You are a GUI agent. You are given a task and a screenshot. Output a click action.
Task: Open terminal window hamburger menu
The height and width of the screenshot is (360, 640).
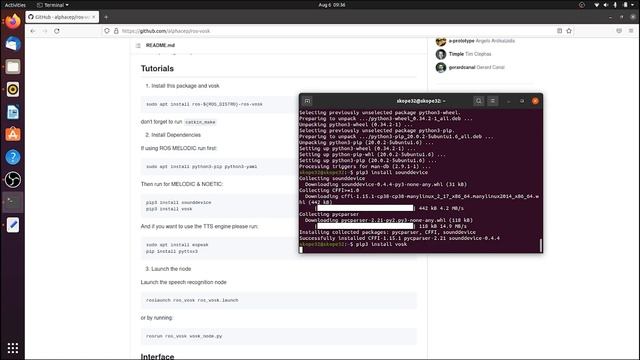tap(493, 101)
